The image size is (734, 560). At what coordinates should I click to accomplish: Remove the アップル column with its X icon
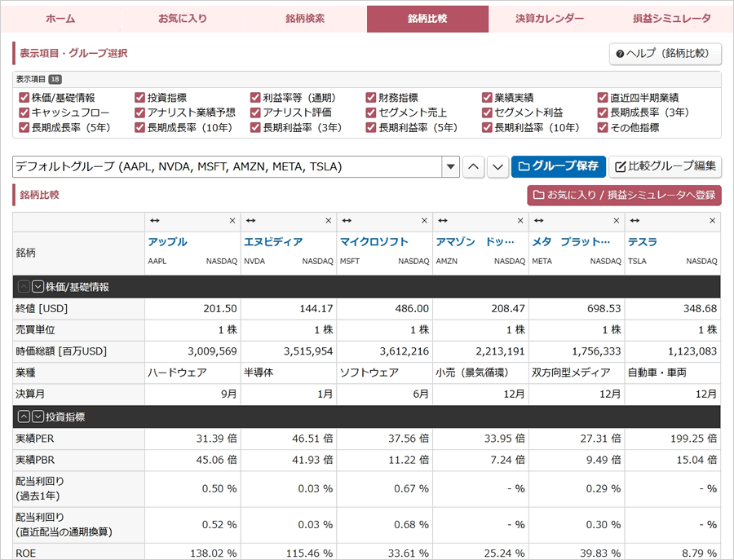point(232,221)
